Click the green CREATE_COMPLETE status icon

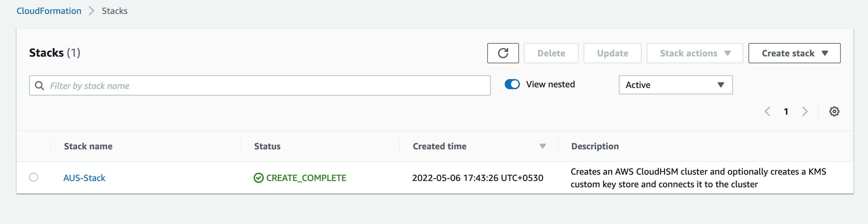[258, 177]
